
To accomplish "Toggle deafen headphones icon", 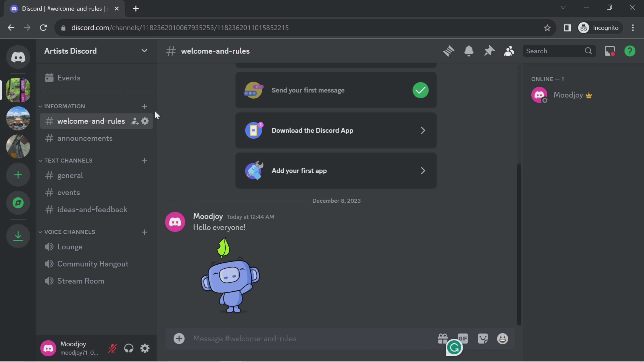I will 129,348.
